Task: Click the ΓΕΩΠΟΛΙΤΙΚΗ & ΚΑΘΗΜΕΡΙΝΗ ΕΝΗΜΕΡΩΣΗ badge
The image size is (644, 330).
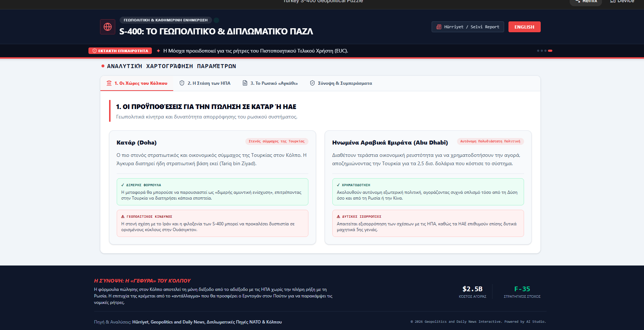Action: [166, 20]
